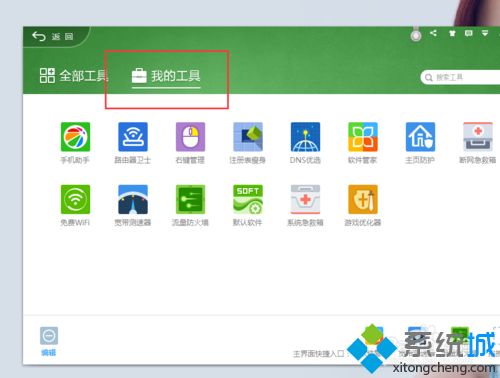Screen dimensions: 500x378
Task: Open the 游戏优化器 tool
Action: [363, 199]
